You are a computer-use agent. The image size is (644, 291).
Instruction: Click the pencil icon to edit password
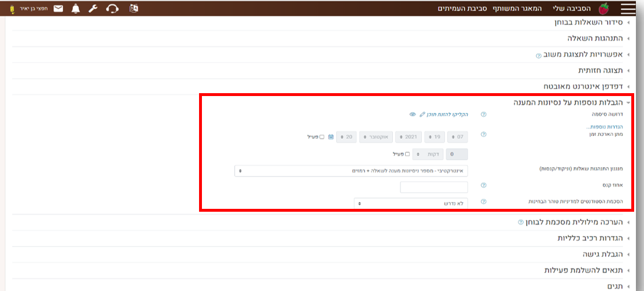tap(422, 115)
